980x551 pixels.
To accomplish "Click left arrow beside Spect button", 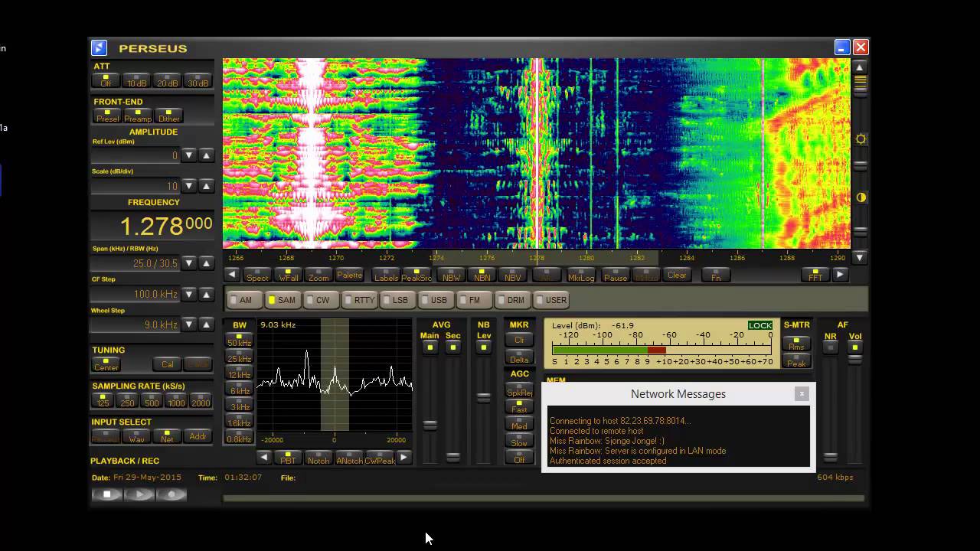I will coord(232,275).
